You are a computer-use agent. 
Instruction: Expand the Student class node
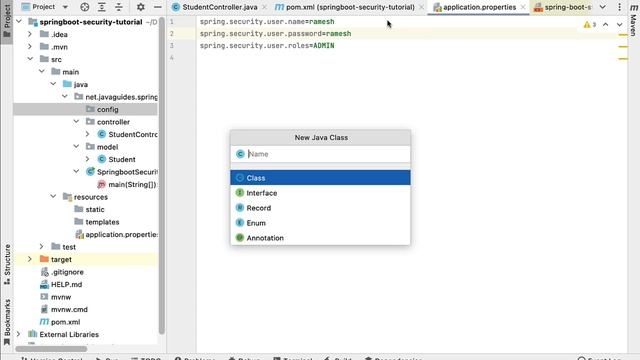pos(87,159)
